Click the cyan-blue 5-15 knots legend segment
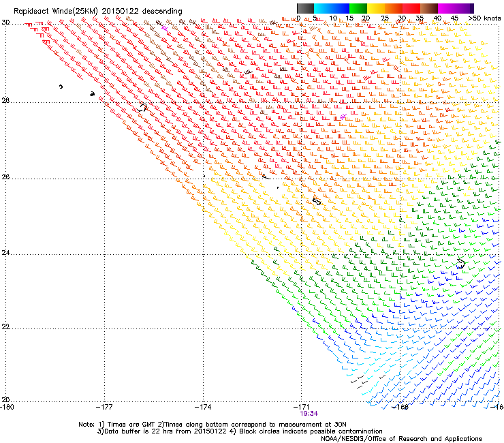Screen dimensions: 504x443 pos(332,8)
